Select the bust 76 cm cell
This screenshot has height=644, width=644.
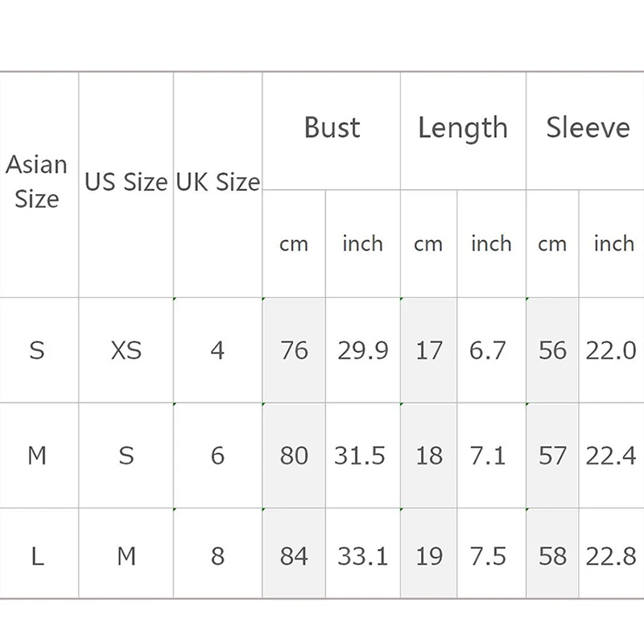(294, 350)
